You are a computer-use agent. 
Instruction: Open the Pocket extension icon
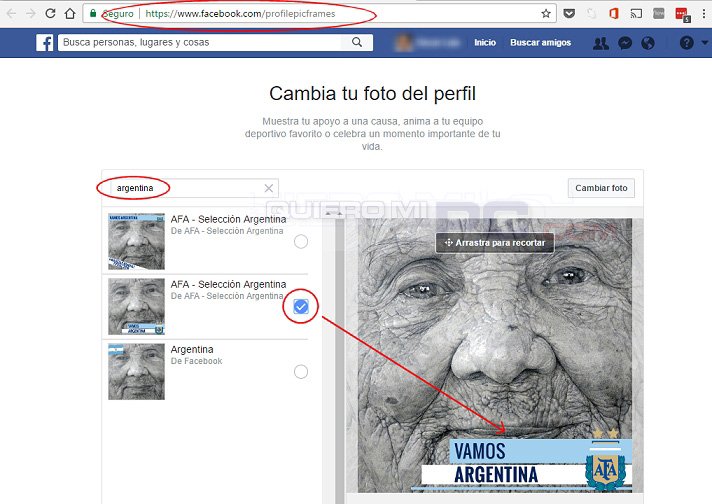point(569,14)
